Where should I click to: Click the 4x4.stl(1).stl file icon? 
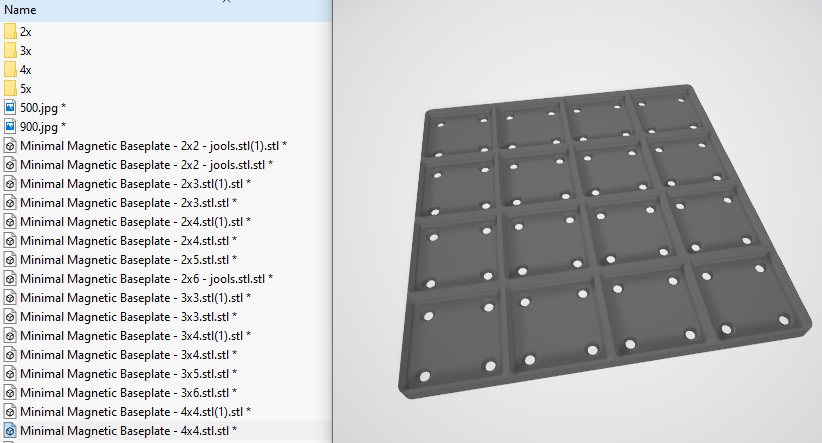10,412
